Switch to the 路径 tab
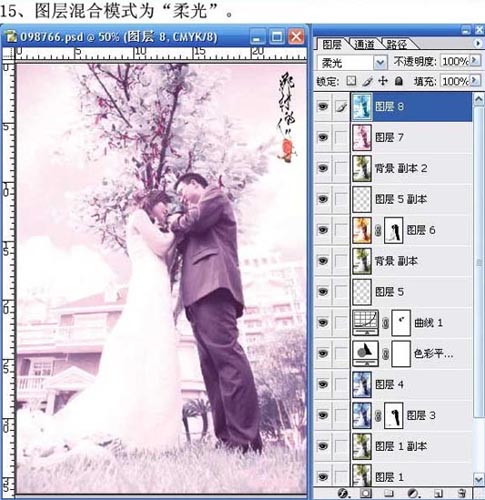Viewport: 485px width, 500px height. [397, 44]
